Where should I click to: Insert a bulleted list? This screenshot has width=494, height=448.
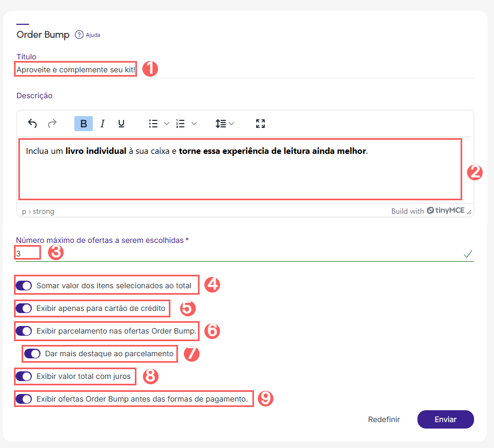click(153, 124)
